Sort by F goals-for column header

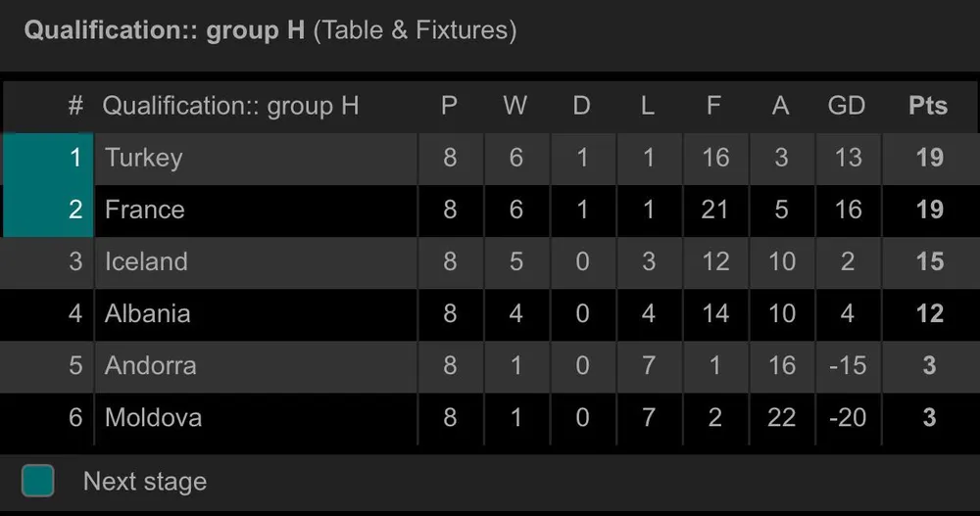714,106
